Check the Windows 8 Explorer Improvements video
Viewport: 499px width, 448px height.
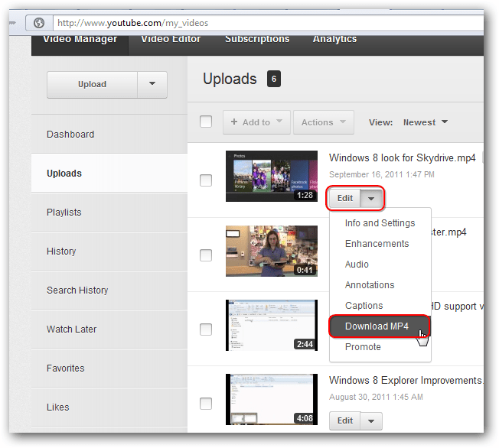pos(206,404)
